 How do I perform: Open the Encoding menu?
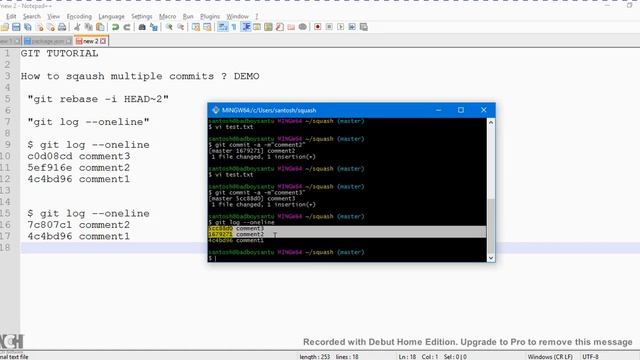pos(79,16)
